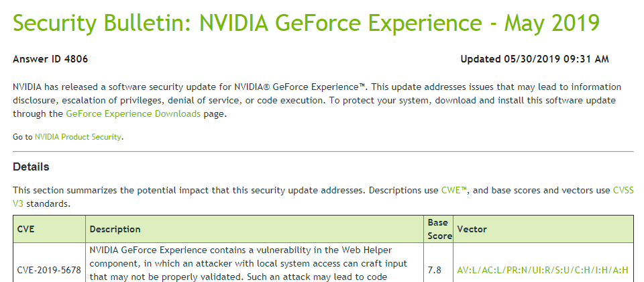Screen dimensions: 644x282
Task: Open the GeForce Experience Downloads link
Action: click(x=133, y=114)
